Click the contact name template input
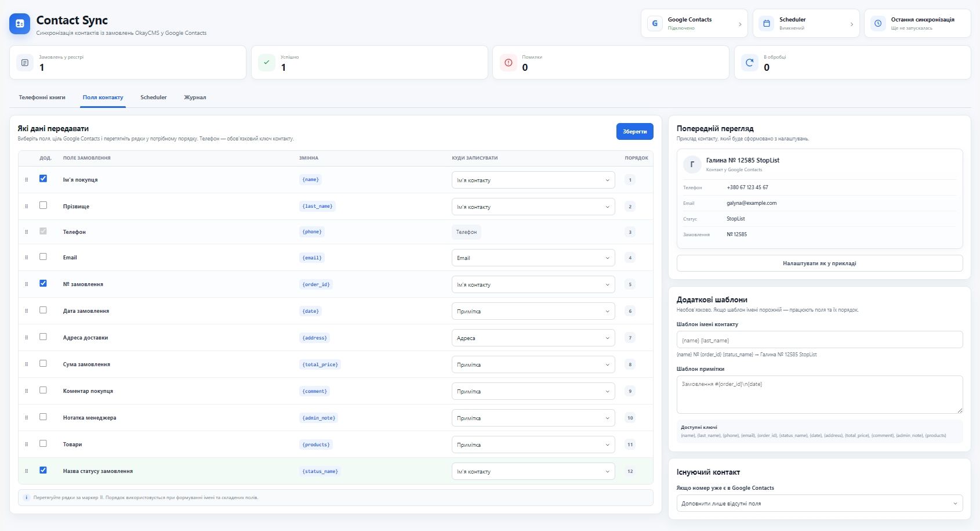Image resolution: width=980 pixels, height=531 pixels. [819, 340]
